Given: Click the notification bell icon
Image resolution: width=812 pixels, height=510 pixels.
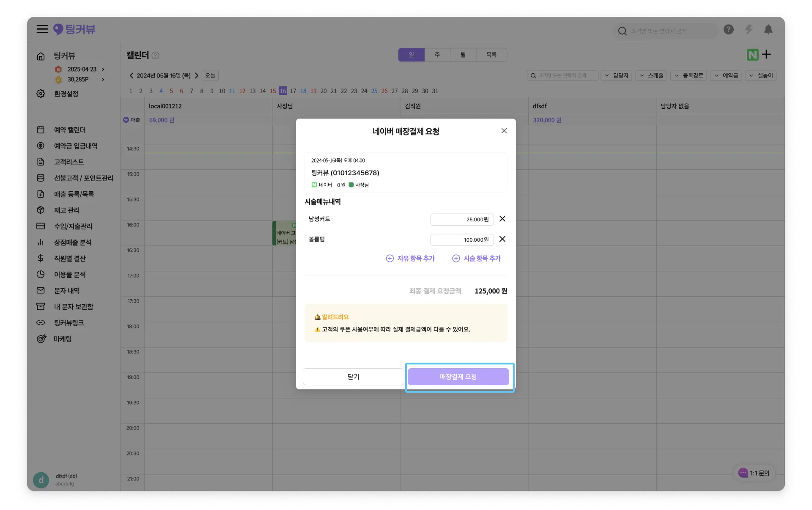Looking at the screenshot, I should (x=768, y=30).
